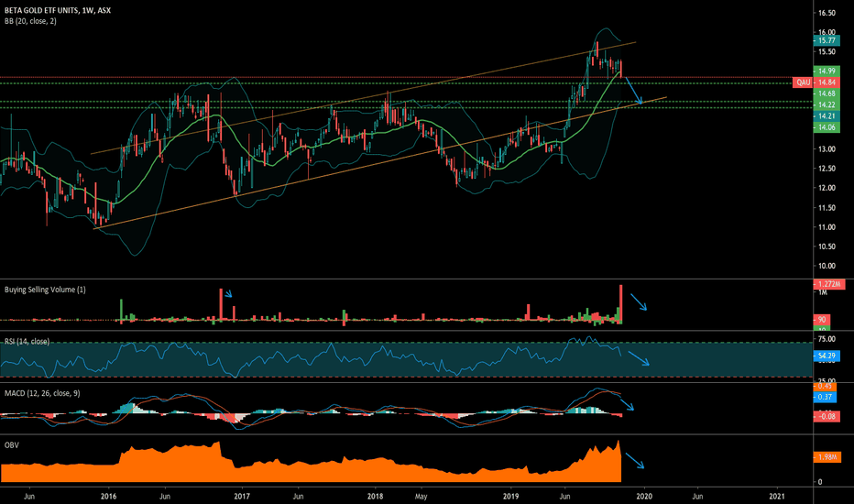
Task: Click the 13.00 price axis value
Action: (x=827, y=148)
